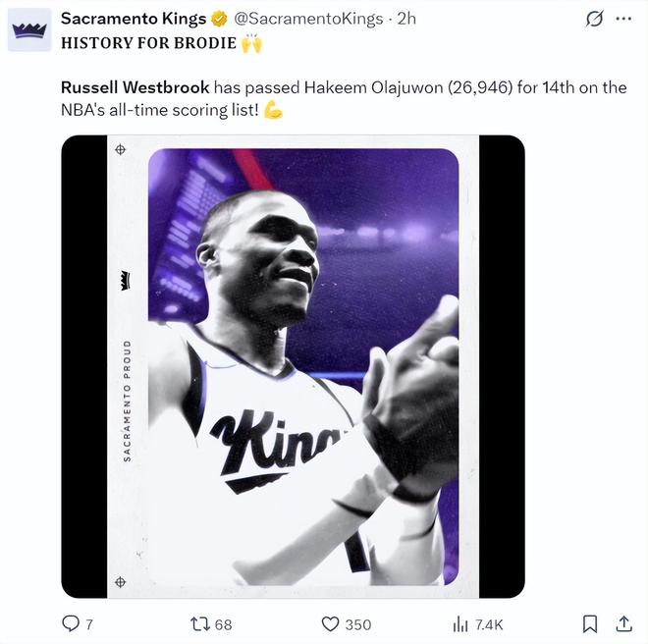This screenshot has width=648, height=644.
Task: Click the 7.4K views count
Action: pos(489,624)
